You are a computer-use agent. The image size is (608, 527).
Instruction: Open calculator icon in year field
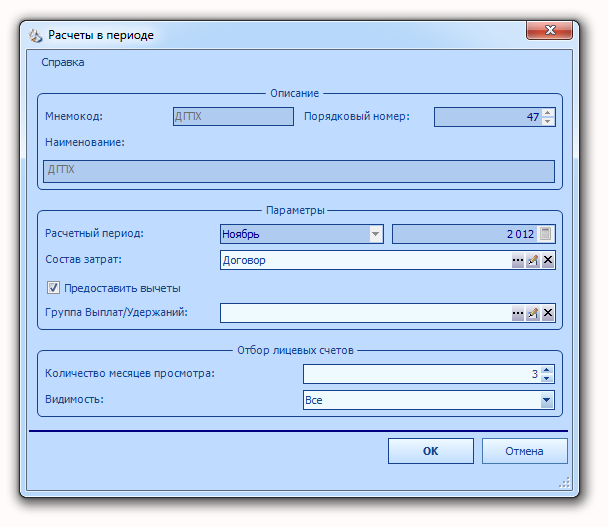pos(546,234)
